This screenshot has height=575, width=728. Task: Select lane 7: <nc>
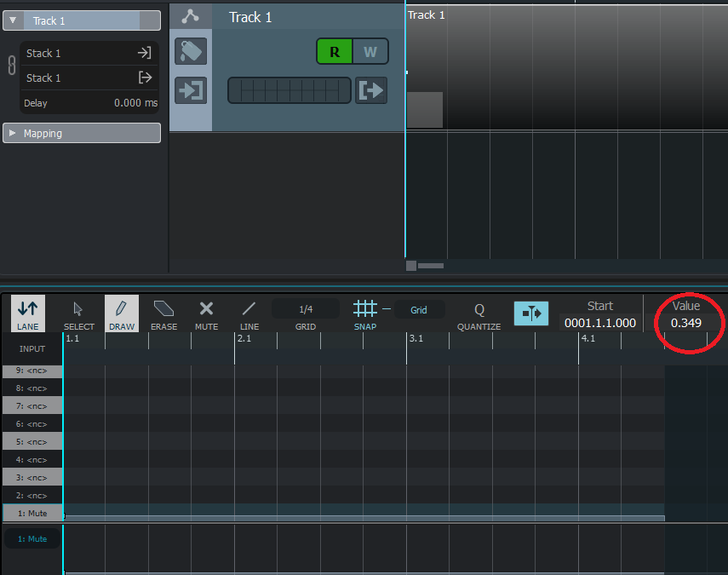(x=32, y=406)
